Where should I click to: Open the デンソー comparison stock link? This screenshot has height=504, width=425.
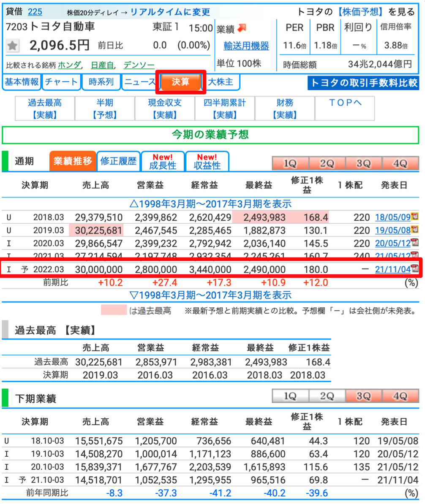tap(139, 65)
